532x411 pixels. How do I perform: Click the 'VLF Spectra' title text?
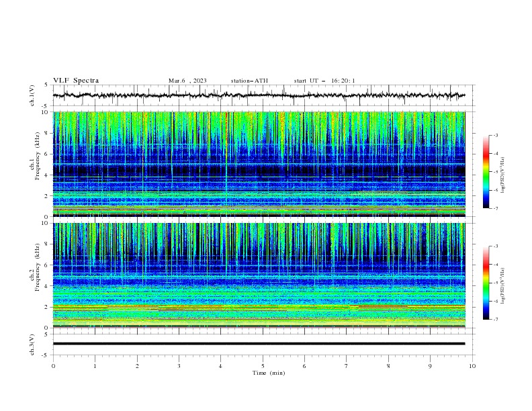tap(76, 81)
